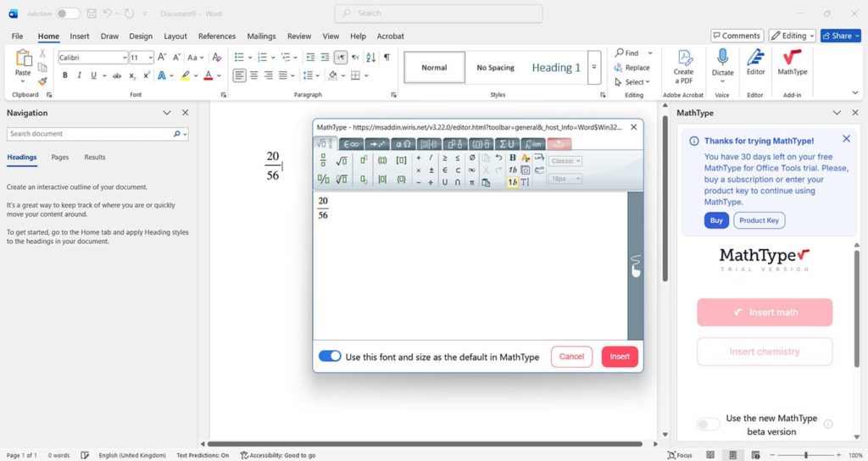Center align text in Word
Screen dimensions: 868x461
tap(254, 75)
